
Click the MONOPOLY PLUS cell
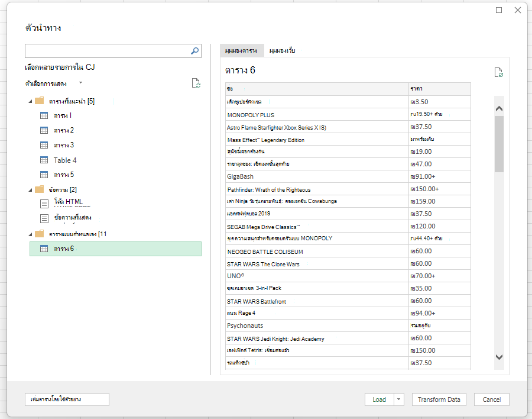pos(317,115)
